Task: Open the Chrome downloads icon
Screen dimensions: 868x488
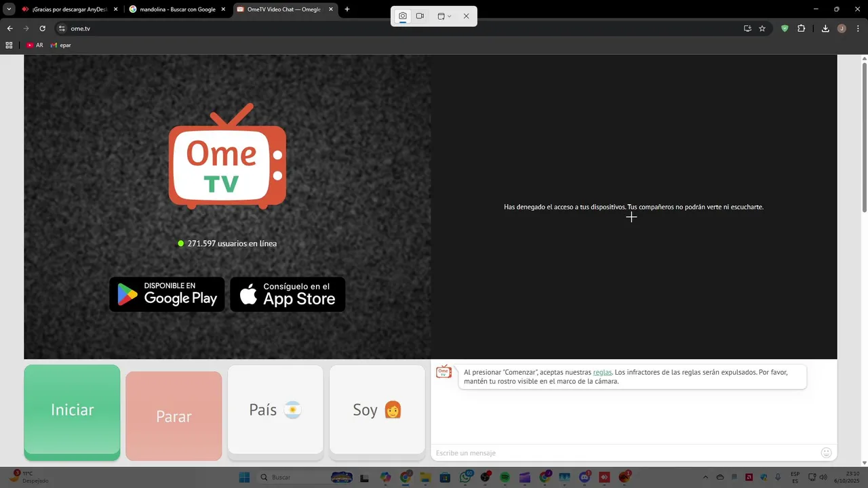Action: tap(825, 28)
